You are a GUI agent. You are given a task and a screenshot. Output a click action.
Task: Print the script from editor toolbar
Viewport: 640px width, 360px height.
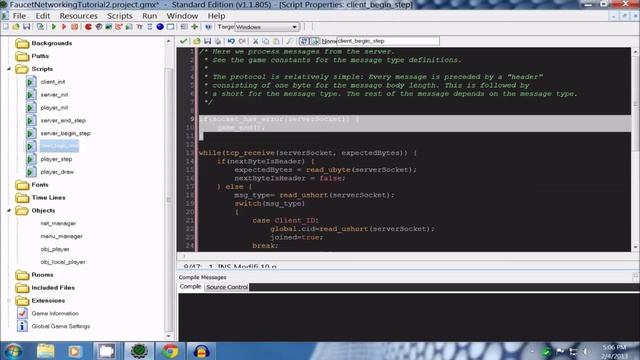[218, 41]
